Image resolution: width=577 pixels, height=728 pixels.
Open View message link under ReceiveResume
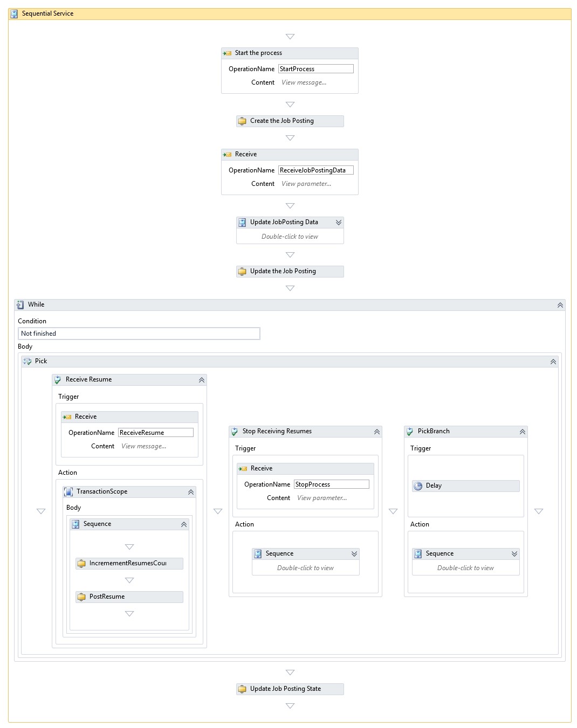(x=144, y=446)
